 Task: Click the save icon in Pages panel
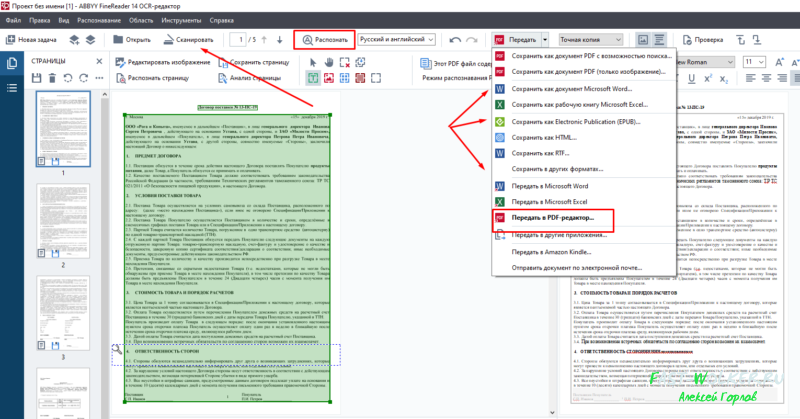coord(38,77)
